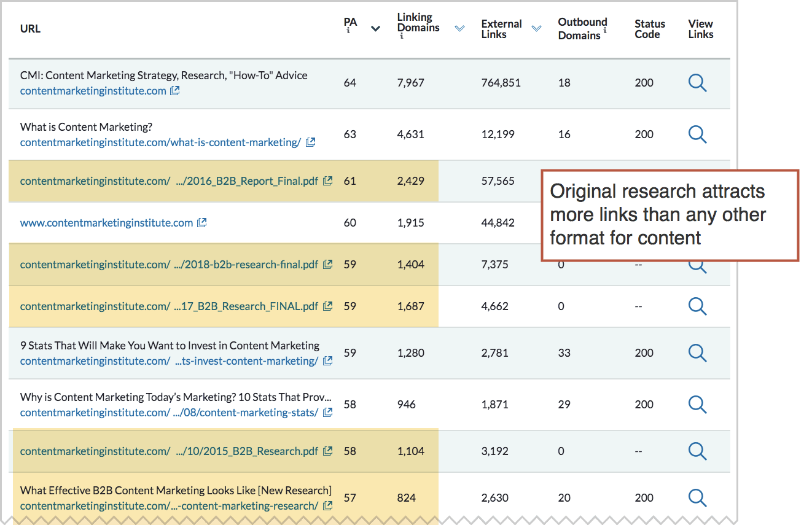Image resolution: width=812 pixels, height=525 pixels.
Task: Open View Links magnifier for 17_B2B_Research_FINAL.pdf row
Action: pos(698,306)
